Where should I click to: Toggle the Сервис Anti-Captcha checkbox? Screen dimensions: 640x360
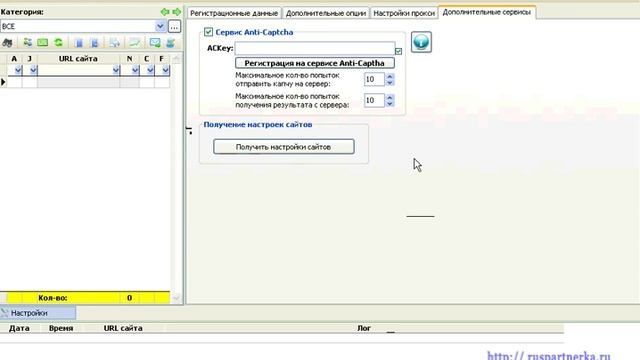click(208, 32)
